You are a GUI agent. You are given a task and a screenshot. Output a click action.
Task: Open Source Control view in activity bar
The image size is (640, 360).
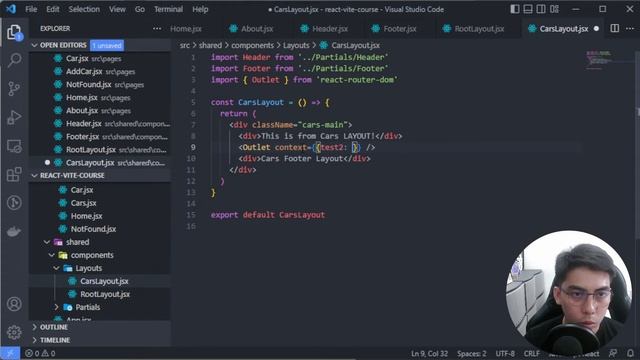[14, 89]
